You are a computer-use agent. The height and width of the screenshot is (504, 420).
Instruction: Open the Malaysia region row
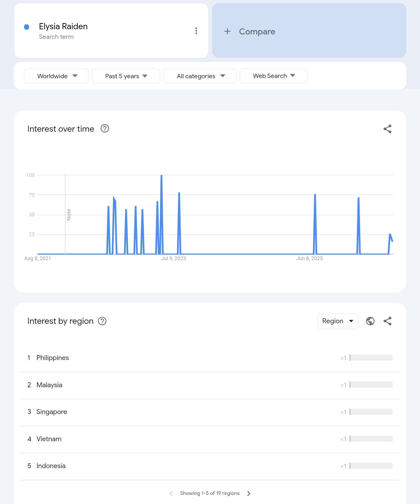pos(210,385)
